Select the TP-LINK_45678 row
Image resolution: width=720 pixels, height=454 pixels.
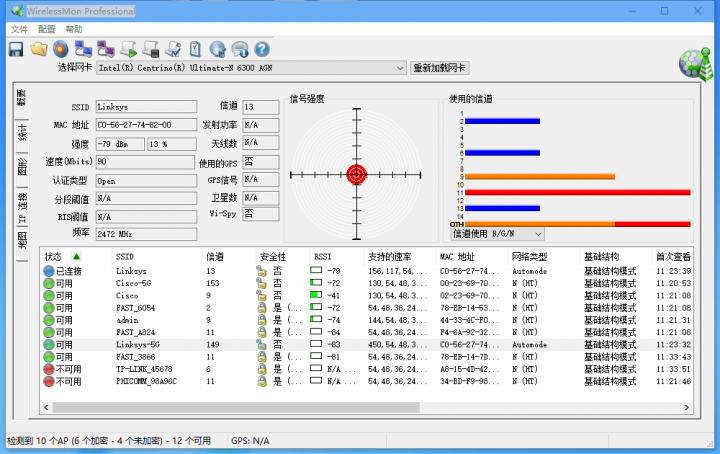[366, 369]
